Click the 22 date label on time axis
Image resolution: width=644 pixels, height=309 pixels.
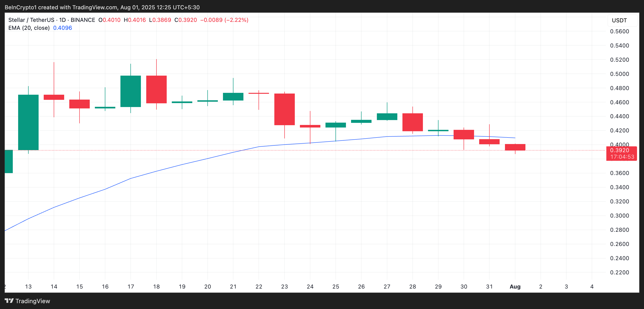259,286
